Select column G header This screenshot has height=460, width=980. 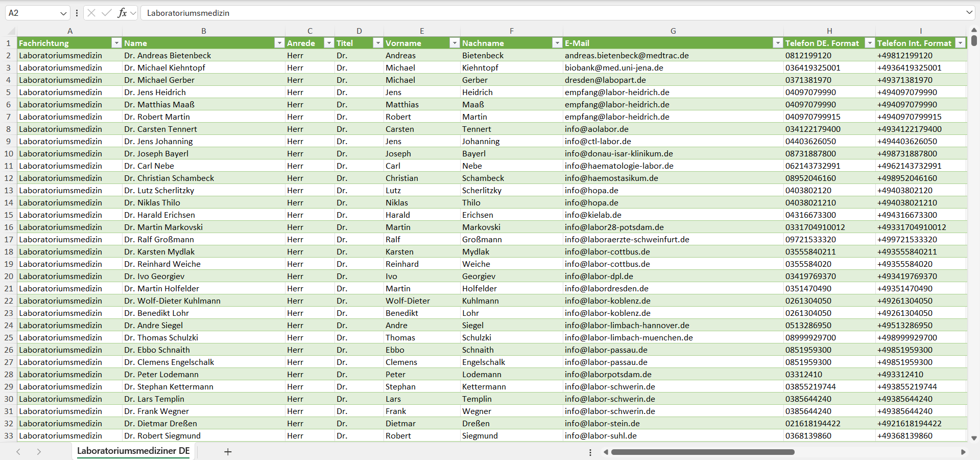tap(673, 31)
